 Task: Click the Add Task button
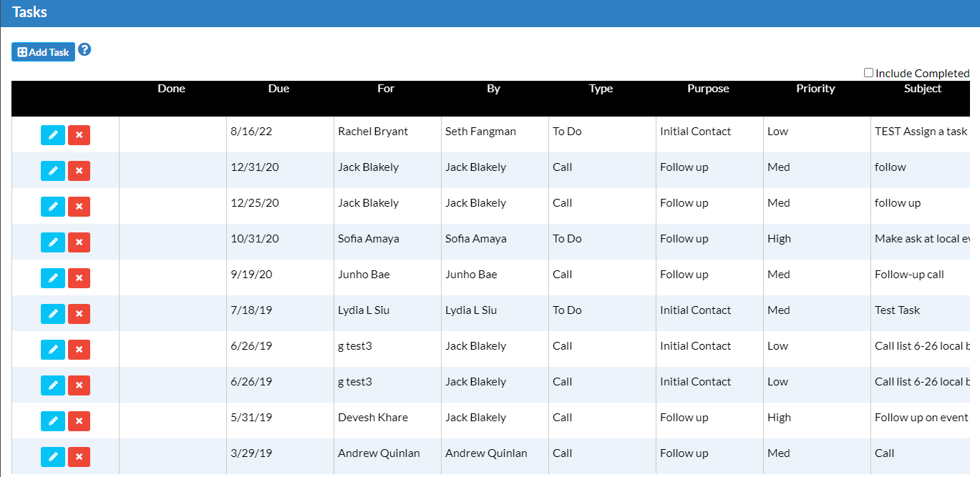tap(43, 52)
